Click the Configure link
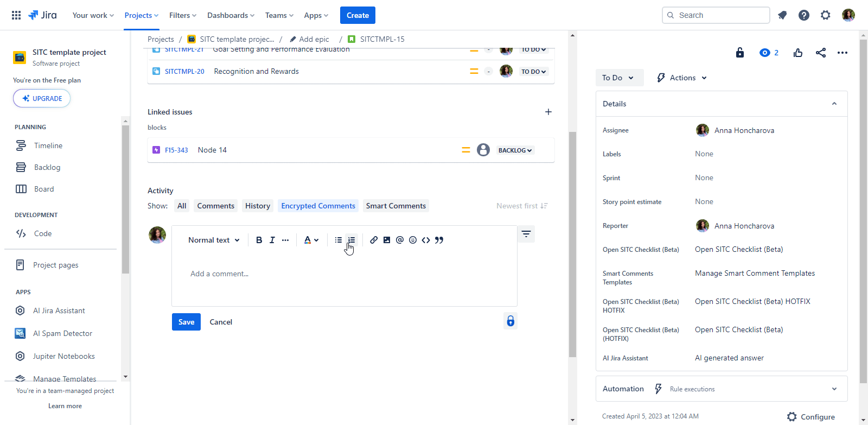This screenshot has width=868, height=425. coord(811,417)
